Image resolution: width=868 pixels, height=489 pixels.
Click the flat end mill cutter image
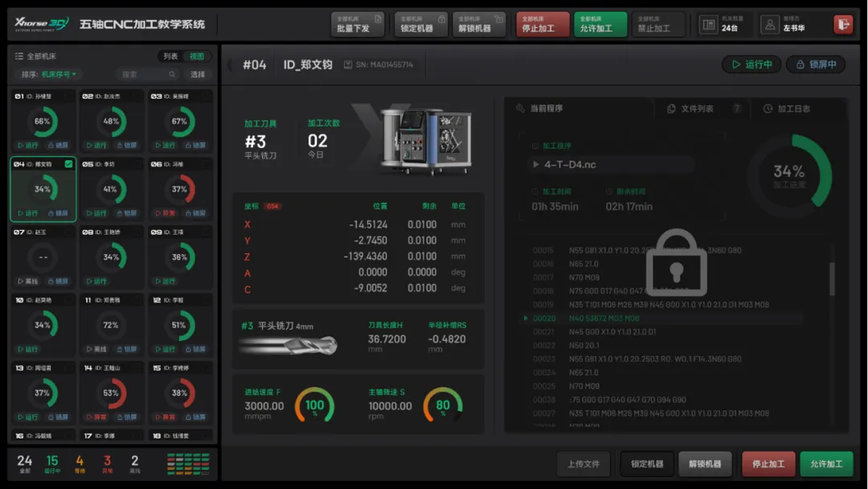coord(289,345)
